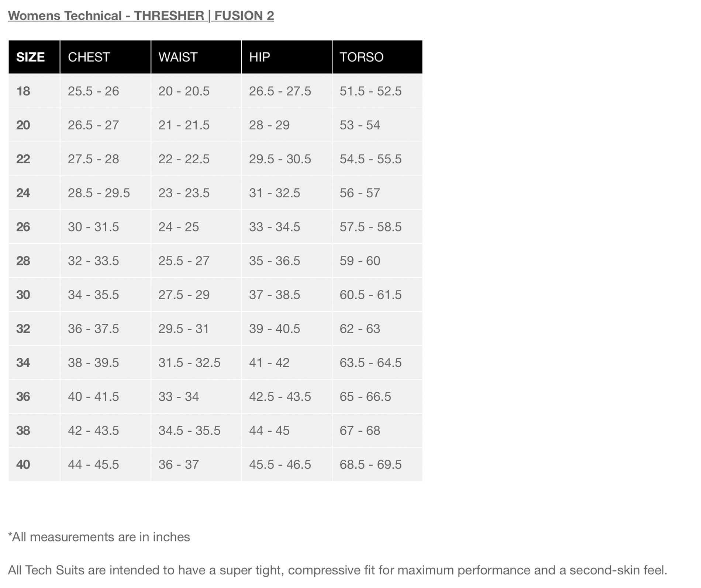Click size 40 torso value 68.5 - 69.5

coord(371,464)
